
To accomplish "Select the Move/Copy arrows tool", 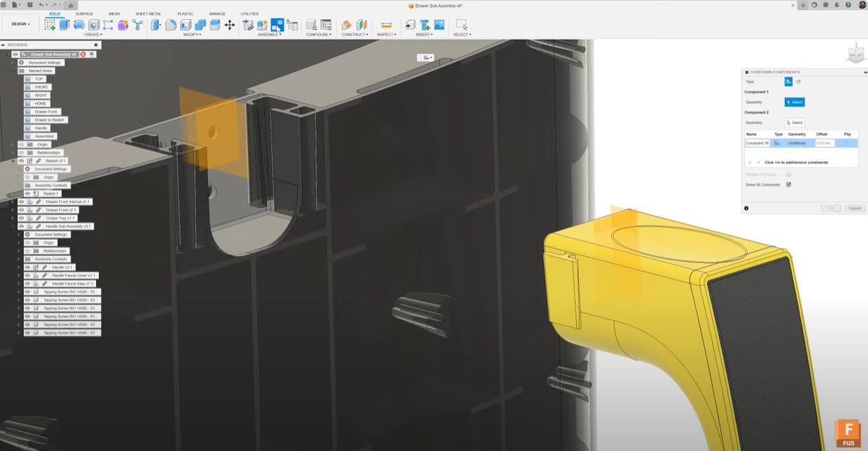I will click(230, 25).
